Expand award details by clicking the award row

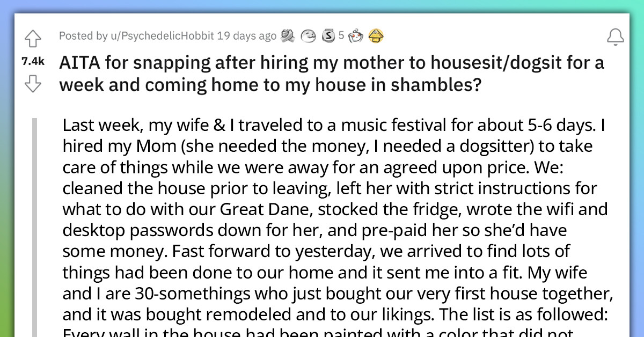tap(333, 36)
